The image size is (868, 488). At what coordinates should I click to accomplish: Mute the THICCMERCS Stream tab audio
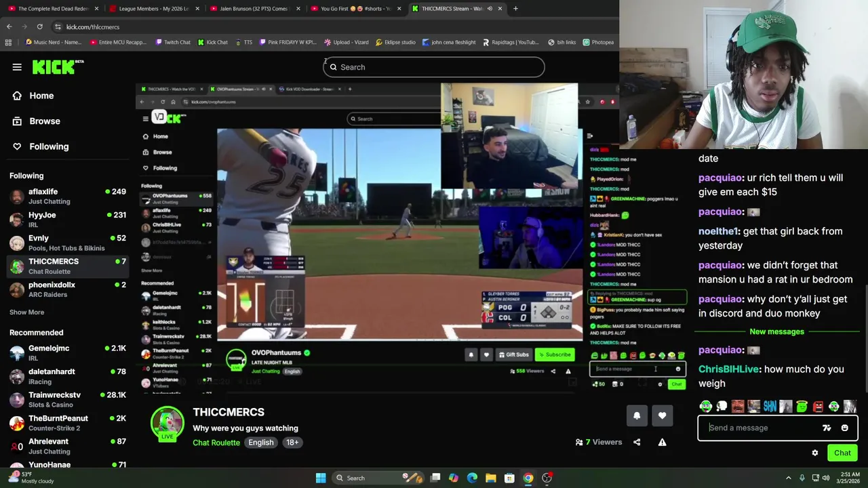click(490, 9)
